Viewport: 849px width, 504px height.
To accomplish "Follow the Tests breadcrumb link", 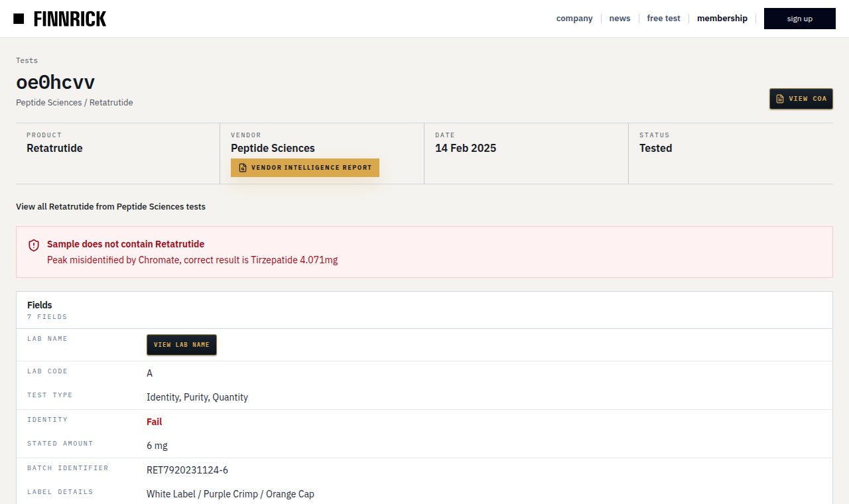I will 27,60.
